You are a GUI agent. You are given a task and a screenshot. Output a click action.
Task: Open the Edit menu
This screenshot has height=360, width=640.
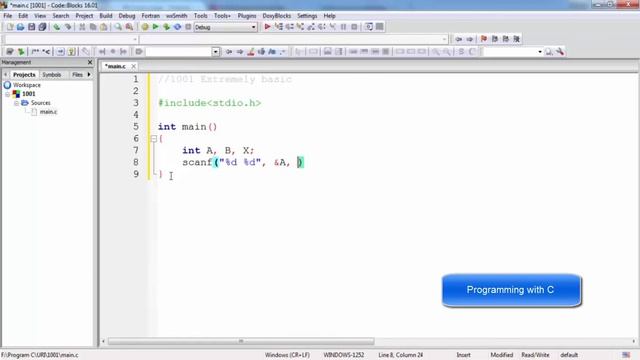(x=23, y=16)
